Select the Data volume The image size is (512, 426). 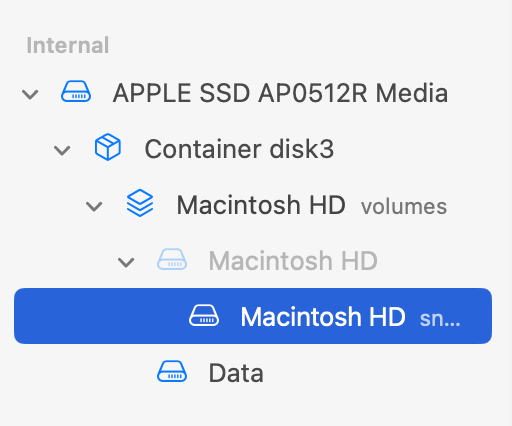(x=236, y=373)
